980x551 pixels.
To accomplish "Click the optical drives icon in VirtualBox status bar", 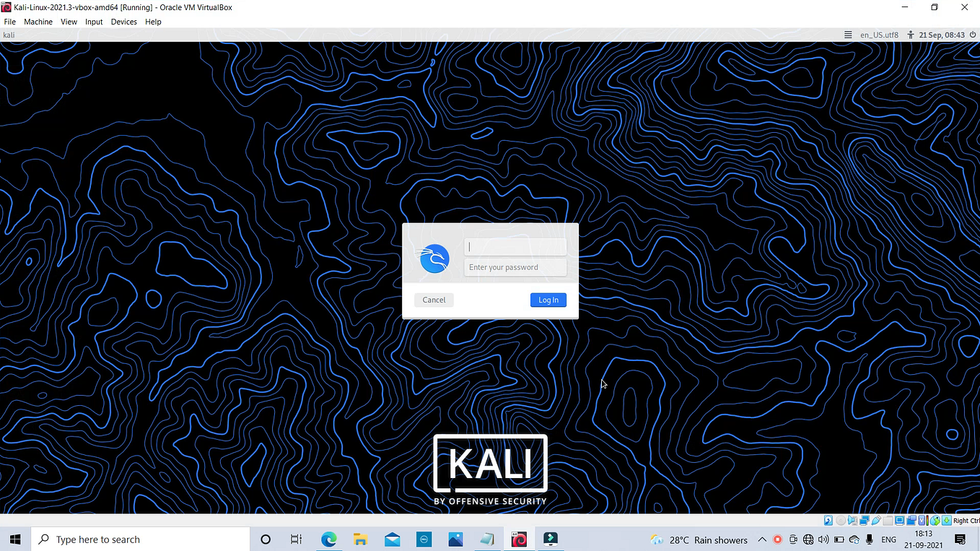I will tap(840, 520).
